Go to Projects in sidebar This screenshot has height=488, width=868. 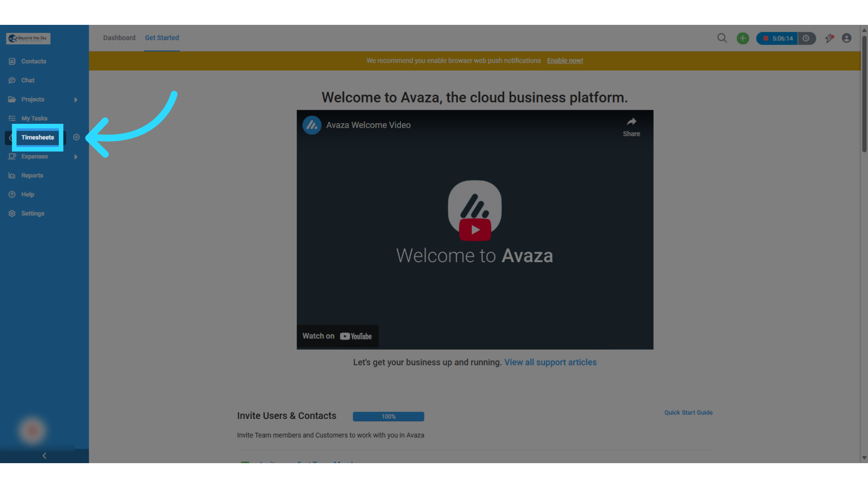click(33, 99)
